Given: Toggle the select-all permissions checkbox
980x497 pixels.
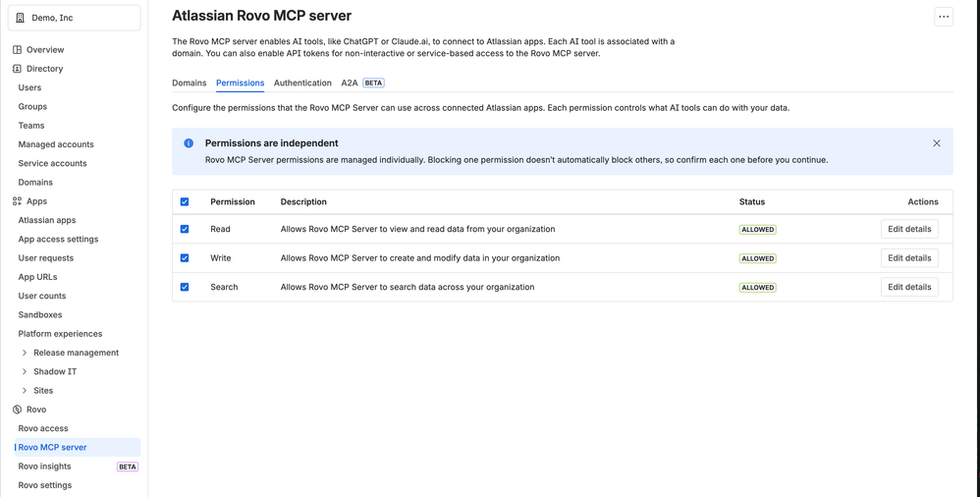Looking at the screenshot, I should coord(185,202).
